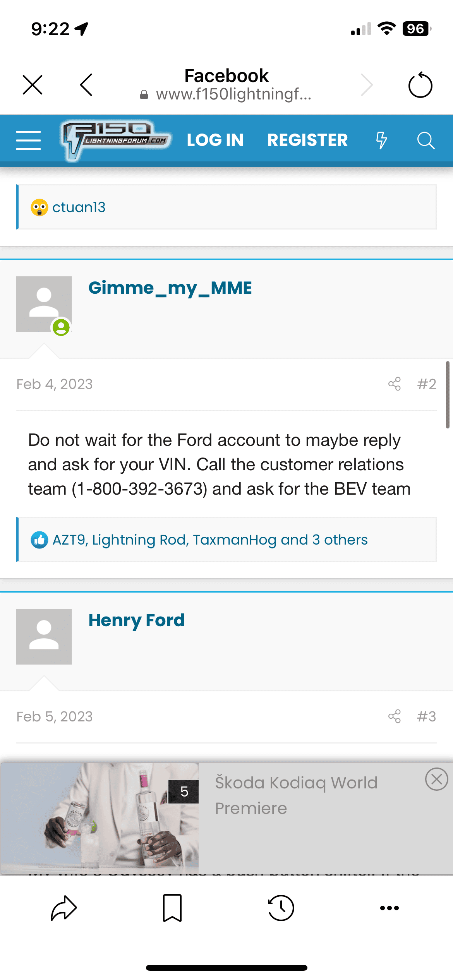Click the LOG IN link

tap(215, 140)
